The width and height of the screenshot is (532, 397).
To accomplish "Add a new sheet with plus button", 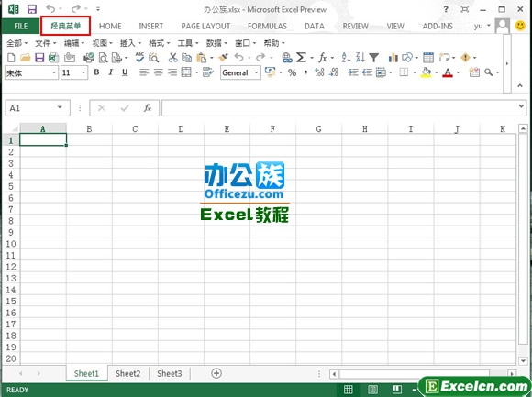I will click(x=216, y=373).
